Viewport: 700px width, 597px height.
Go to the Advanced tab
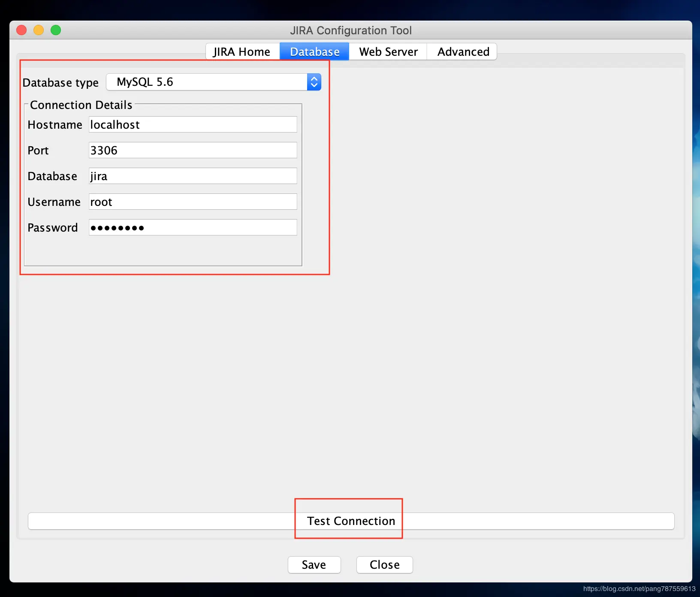(x=462, y=52)
